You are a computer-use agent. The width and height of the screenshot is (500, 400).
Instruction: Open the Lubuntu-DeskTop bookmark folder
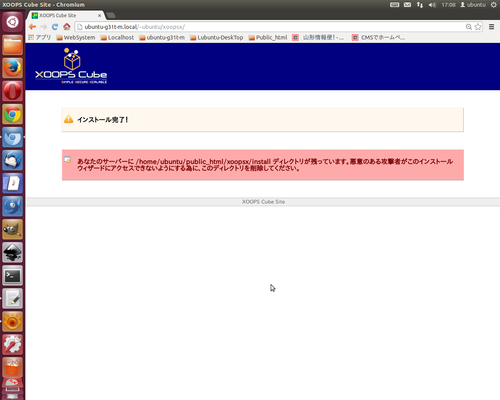click(x=217, y=37)
